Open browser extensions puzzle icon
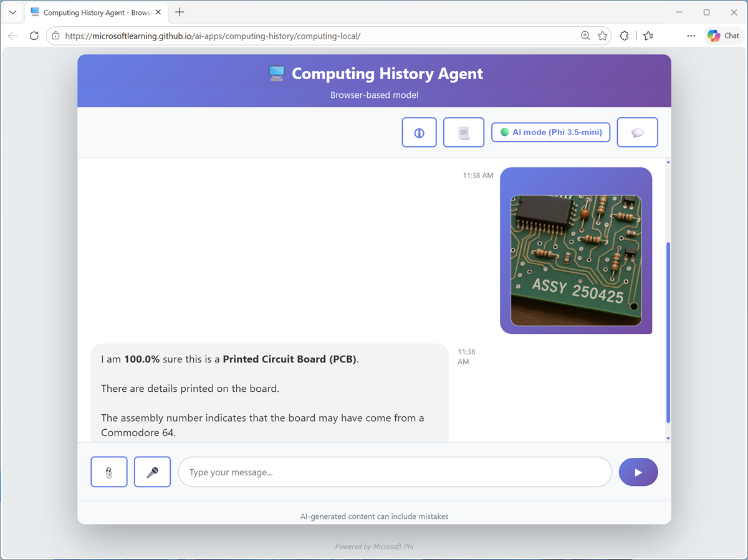Viewport: 748px width, 560px height. click(x=624, y=36)
